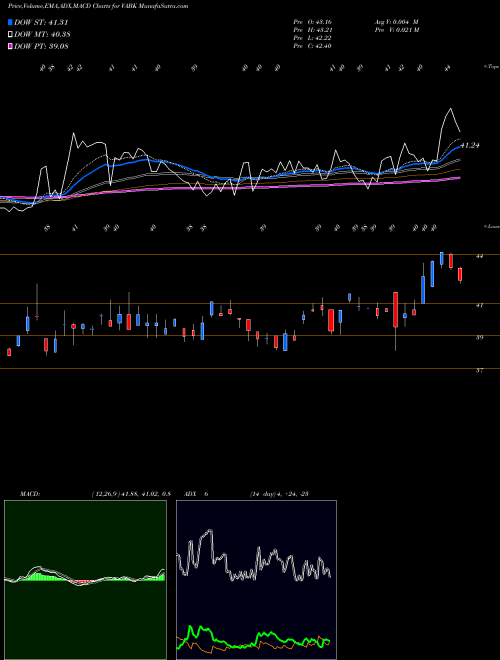The height and width of the screenshot is (660, 500).
Task: Click the 'Pre O: 43.16' open value
Action: click(x=313, y=21)
